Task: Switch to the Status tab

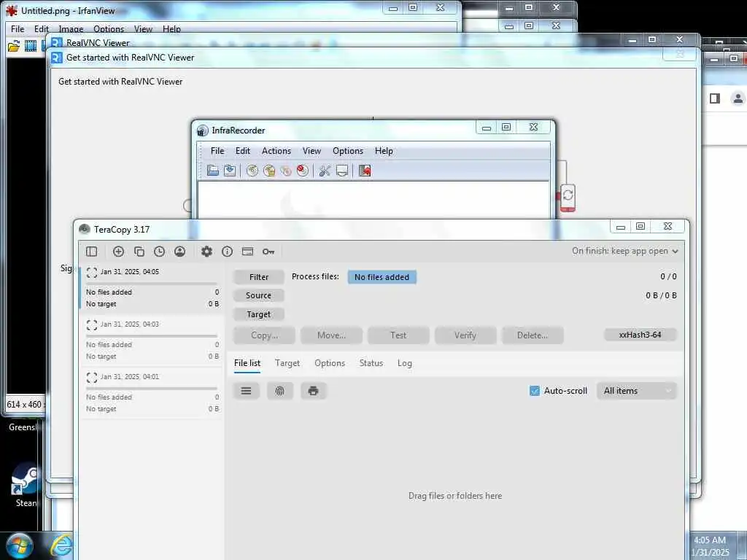Action: point(371,363)
